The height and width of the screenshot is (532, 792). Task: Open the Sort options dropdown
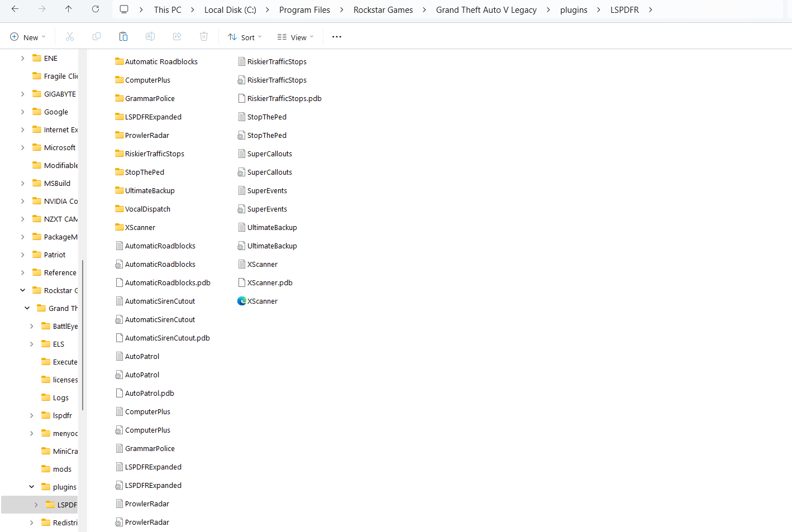(245, 37)
